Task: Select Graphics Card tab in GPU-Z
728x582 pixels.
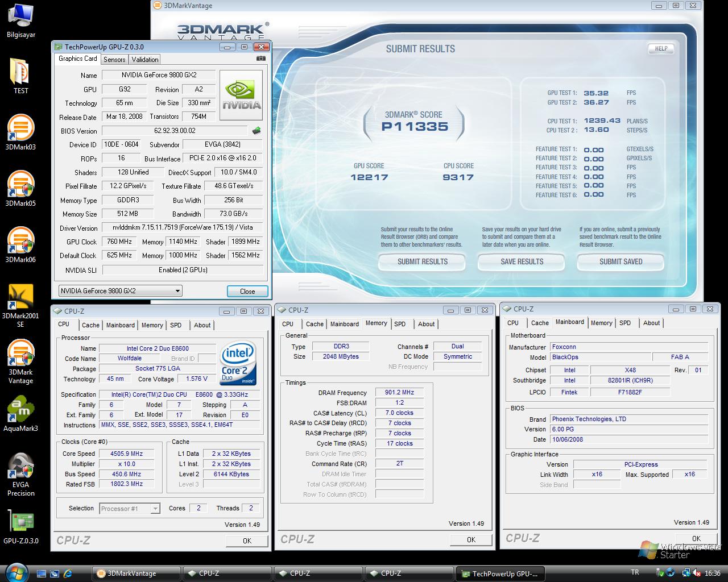Action: pos(78,59)
